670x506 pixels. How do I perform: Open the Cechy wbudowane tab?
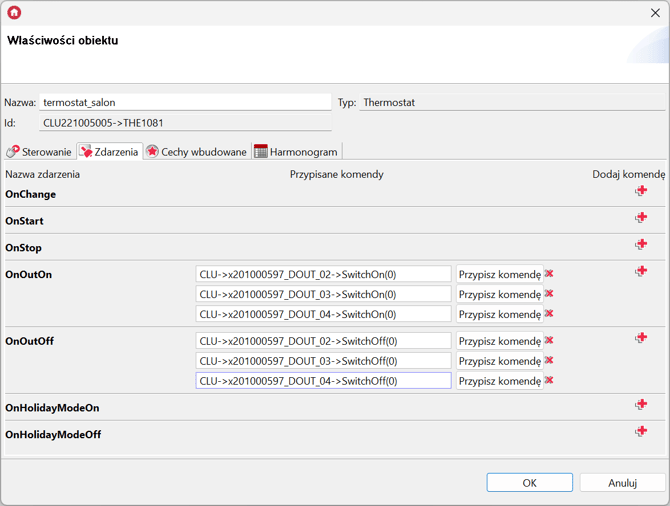196,152
